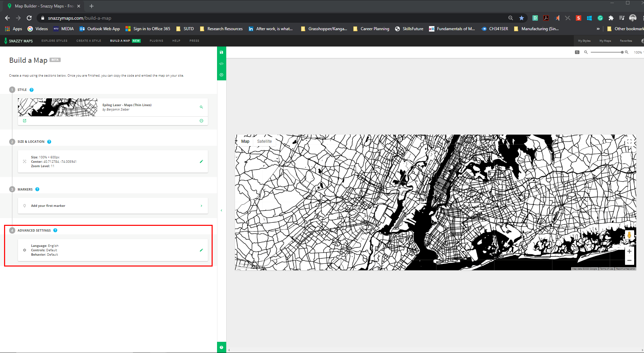Open the Sign in to Office 365 bookmark
This screenshot has width=644, height=353.
tap(148, 29)
